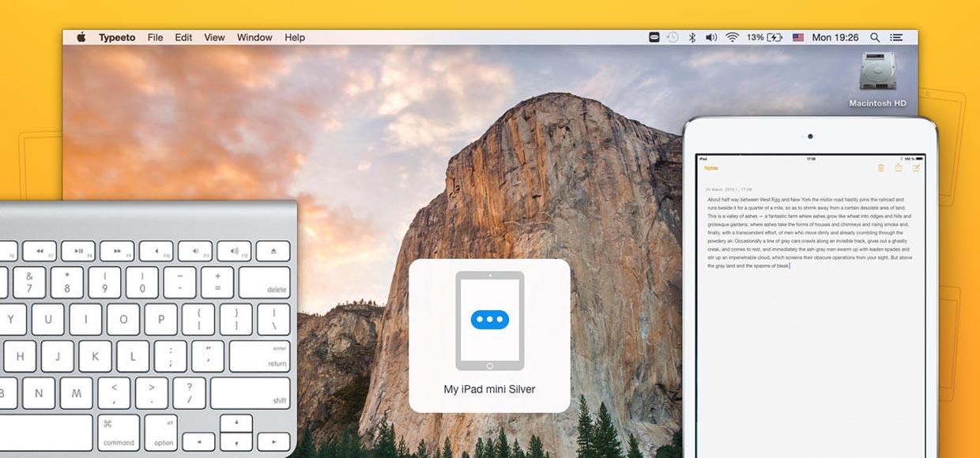Click the up arrow key
The width and height of the screenshot is (980, 458).
tap(236, 423)
